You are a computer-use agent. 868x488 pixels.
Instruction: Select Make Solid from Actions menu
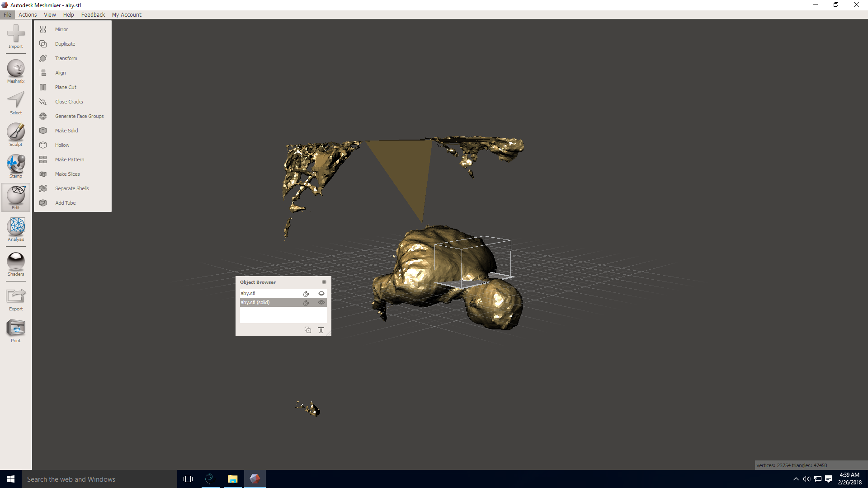click(67, 131)
